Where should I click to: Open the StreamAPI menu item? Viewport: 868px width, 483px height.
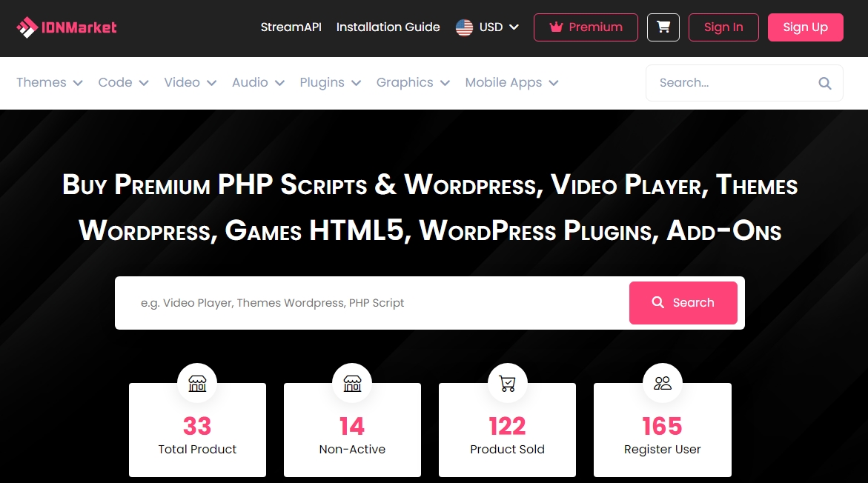[291, 27]
